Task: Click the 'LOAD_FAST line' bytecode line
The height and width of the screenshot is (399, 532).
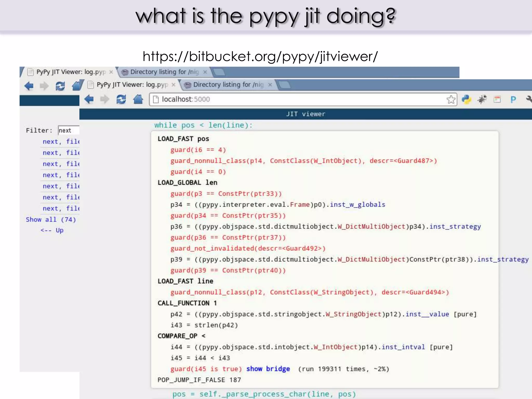Action: [185, 281]
